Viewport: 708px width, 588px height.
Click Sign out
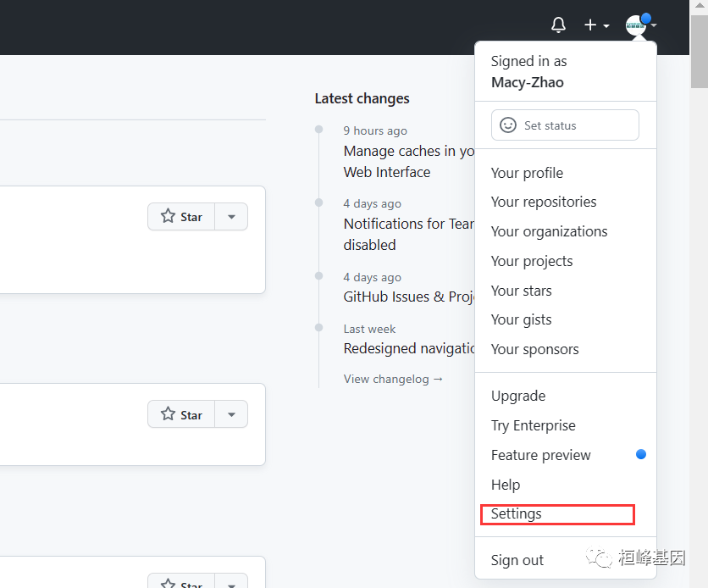point(517,560)
